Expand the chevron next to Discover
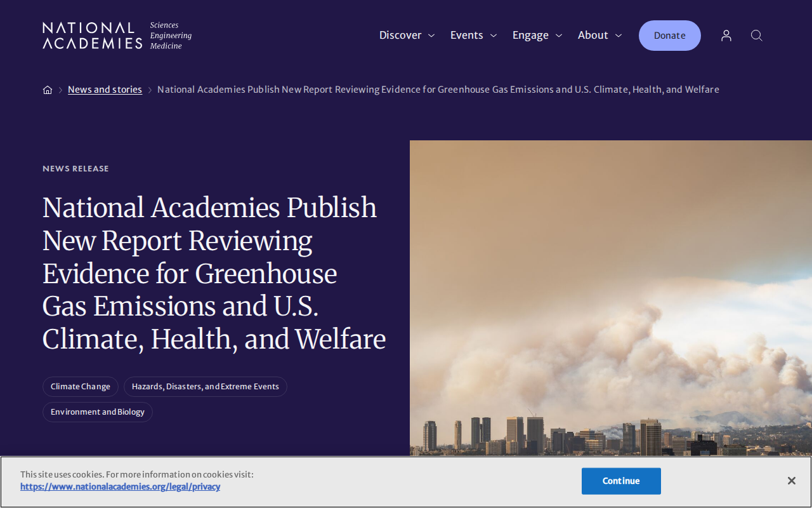The width and height of the screenshot is (812, 508). click(431, 36)
